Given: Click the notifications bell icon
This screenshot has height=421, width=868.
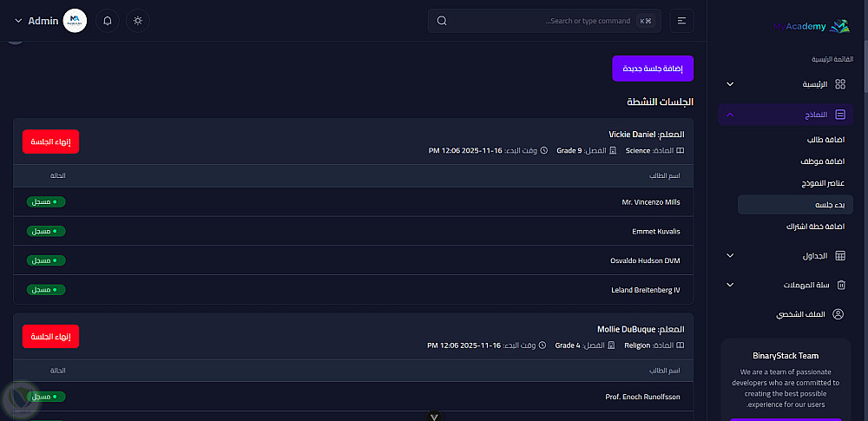Looking at the screenshot, I should point(108,21).
